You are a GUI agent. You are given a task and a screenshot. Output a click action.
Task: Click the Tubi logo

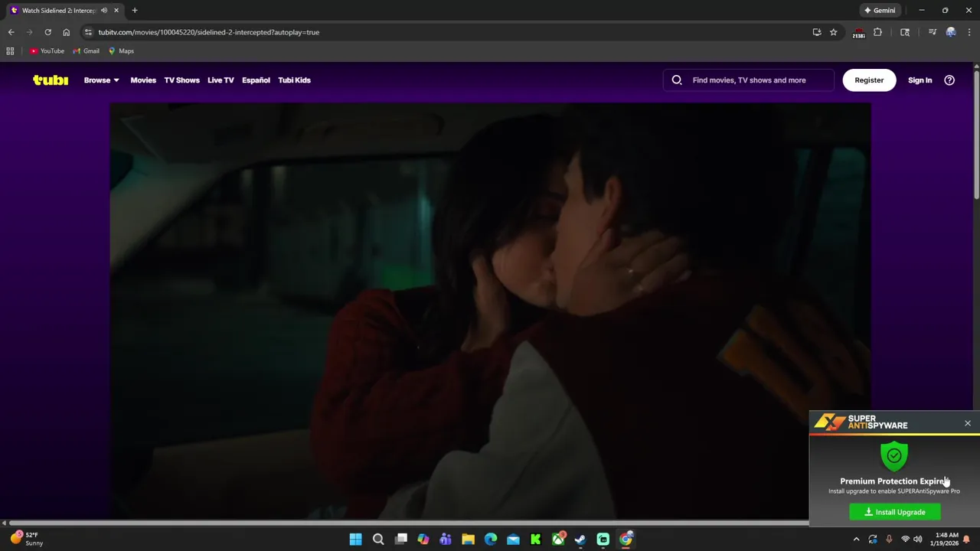pos(51,80)
